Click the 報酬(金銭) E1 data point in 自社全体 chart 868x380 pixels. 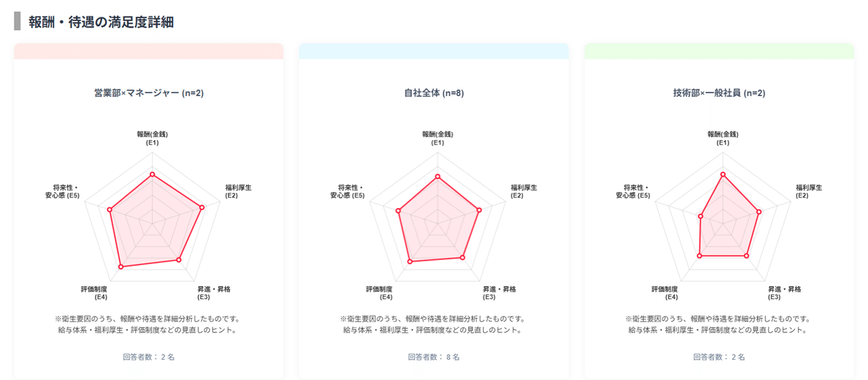pos(437,176)
